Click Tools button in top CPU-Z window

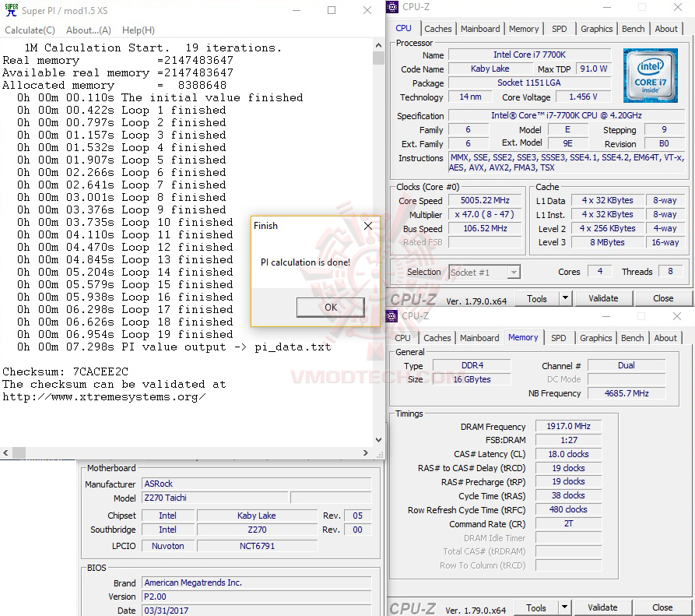click(536, 299)
